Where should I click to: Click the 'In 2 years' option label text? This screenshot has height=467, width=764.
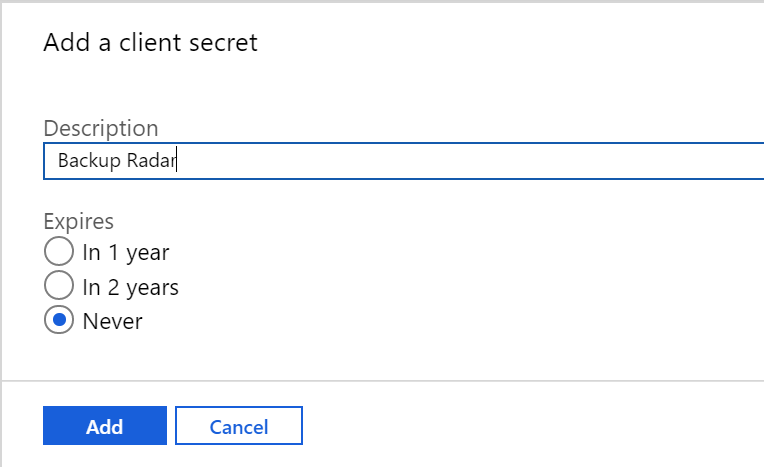(x=130, y=287)
